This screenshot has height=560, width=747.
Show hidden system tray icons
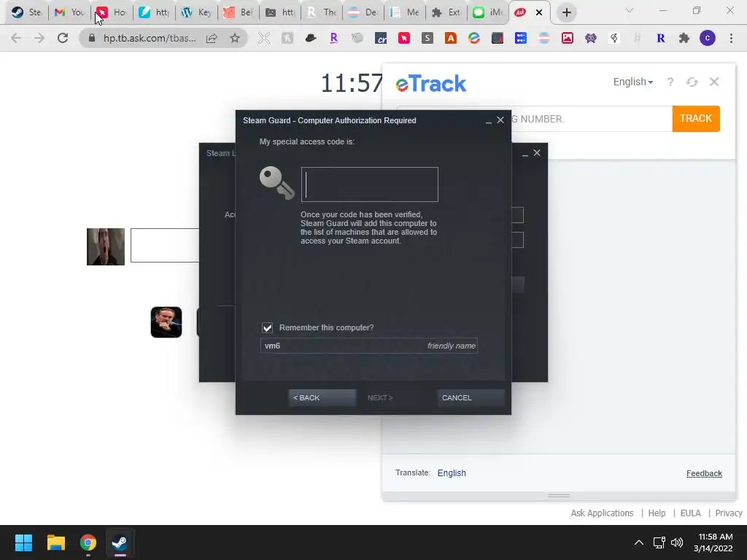point(639,542)
